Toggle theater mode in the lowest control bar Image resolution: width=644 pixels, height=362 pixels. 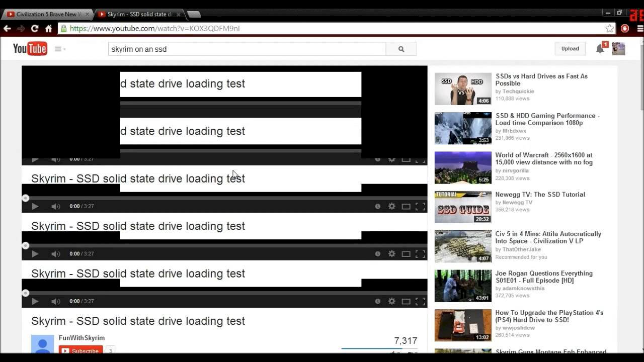pyautogui.click(x=406, y=301)
